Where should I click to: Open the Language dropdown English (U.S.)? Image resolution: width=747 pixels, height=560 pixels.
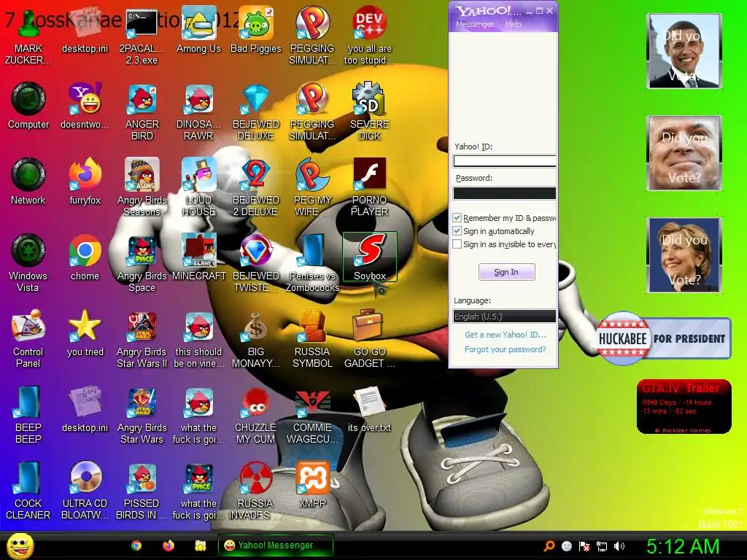504,316
